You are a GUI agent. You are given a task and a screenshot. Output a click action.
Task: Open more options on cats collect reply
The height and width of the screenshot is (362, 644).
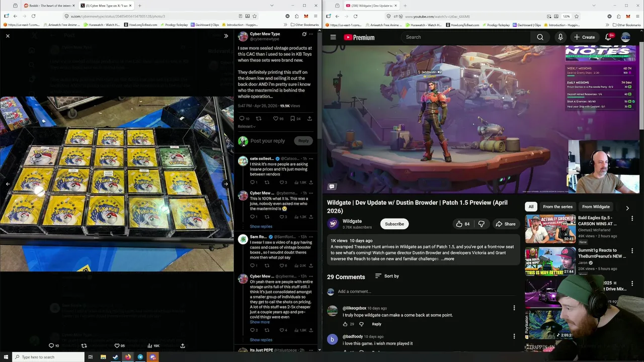[x=311, y=159]
